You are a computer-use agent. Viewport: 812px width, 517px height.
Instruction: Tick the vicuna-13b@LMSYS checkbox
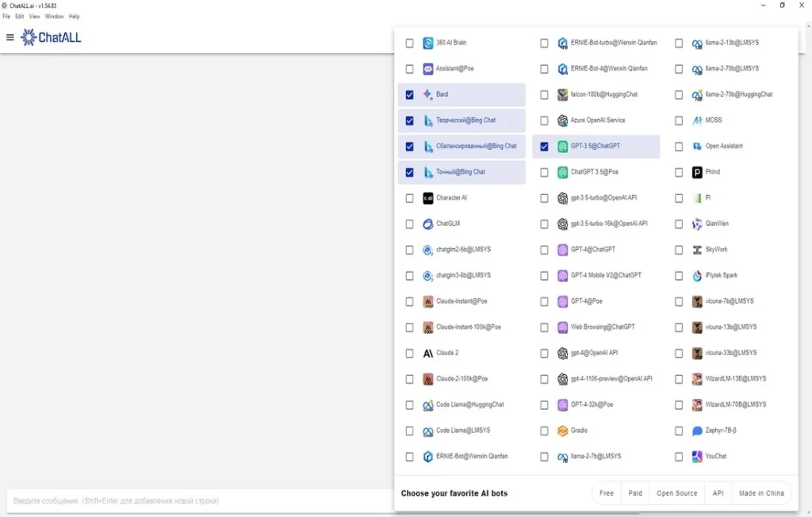point(679,327)
